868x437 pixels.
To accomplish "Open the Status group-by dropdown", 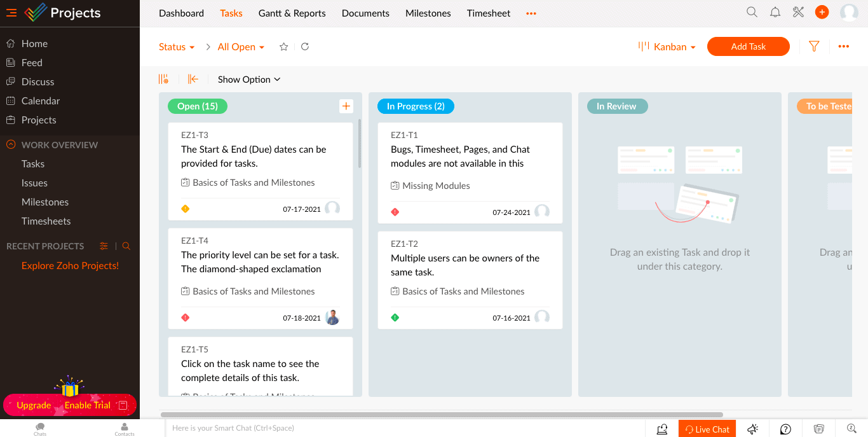I will pyautogui.click(x=177, y=46).
